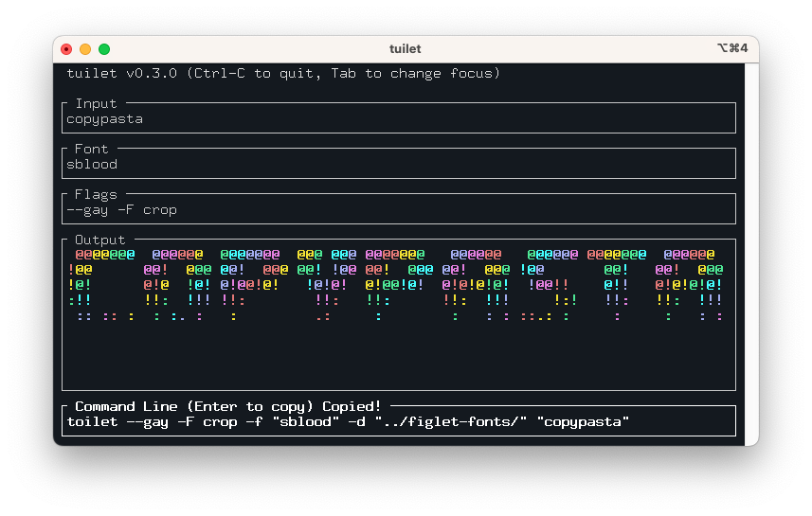
Task: Click the Copied! status text
Action: [352, 406]
